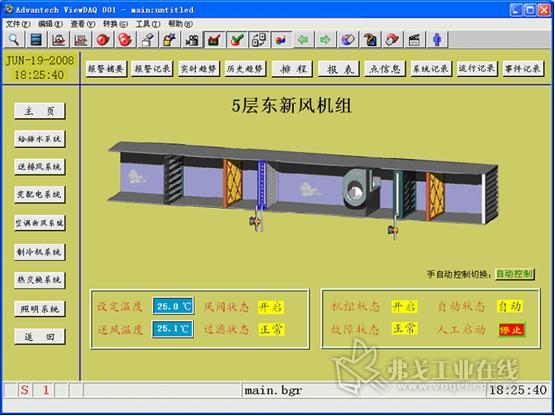The image size is (555, 416).
Task: Click the blue heating coil valve below duct
Action: (x=256, y=222)
